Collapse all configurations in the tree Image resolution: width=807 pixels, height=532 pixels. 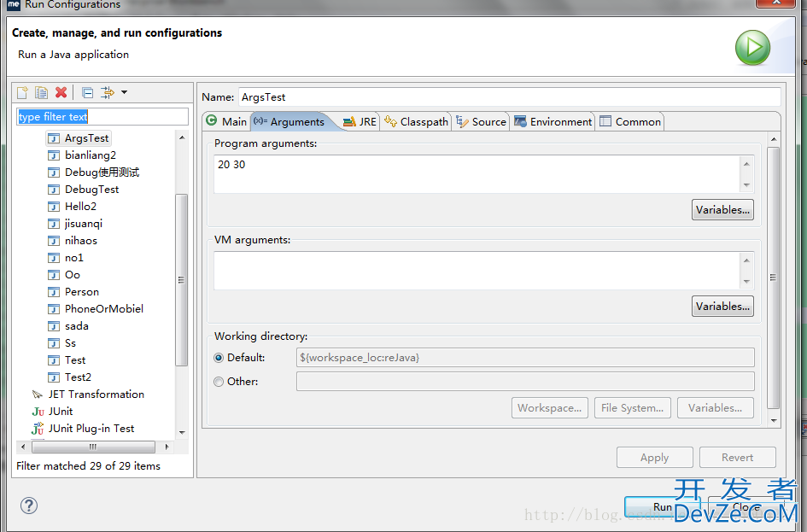click(x=88, y=92)
